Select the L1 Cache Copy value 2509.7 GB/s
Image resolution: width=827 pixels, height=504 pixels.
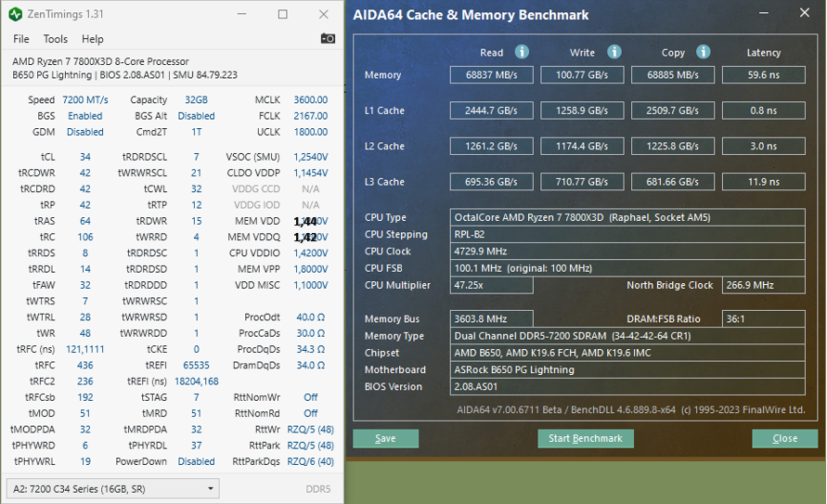click(673, 110)
